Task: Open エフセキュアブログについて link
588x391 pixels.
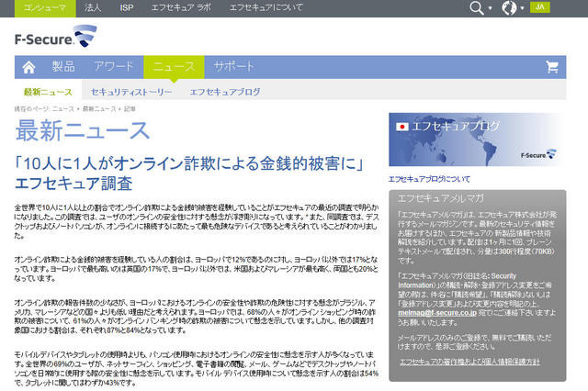Action: pyautogui.click(x=429, y=179)
